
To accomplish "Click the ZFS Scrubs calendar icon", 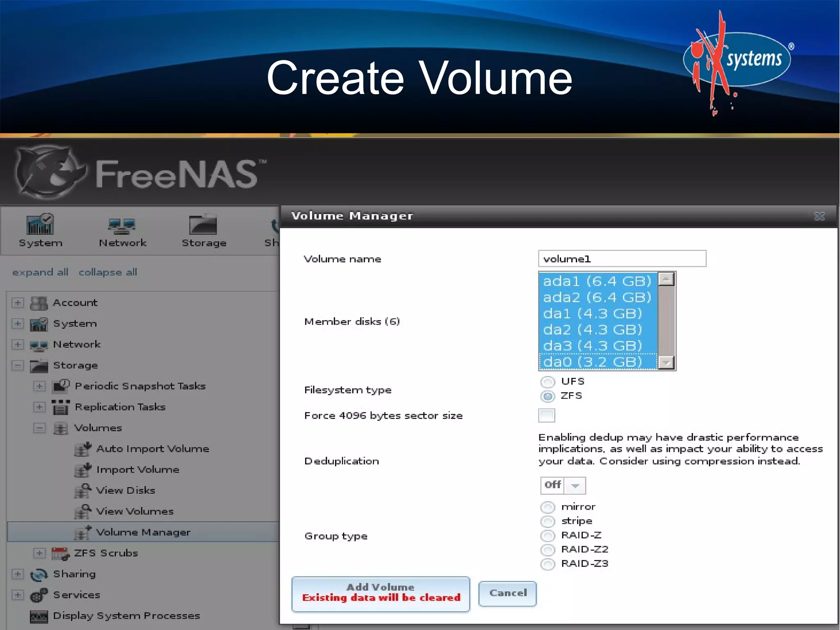I will (61, 554).
